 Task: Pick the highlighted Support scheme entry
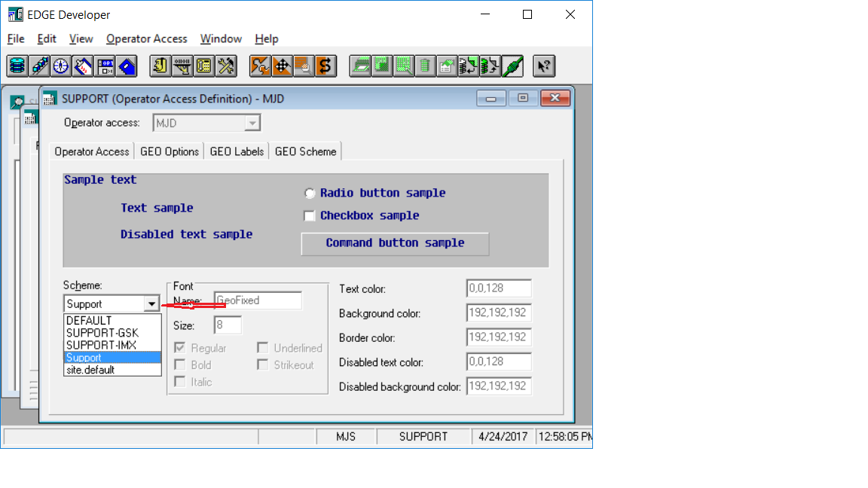pyautogui.click(x=112, y=358)
